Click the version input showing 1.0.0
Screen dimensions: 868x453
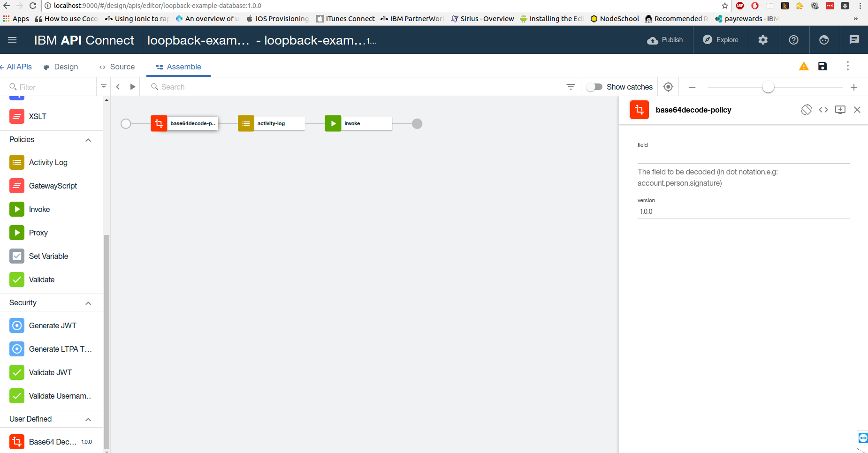[743, 211]
